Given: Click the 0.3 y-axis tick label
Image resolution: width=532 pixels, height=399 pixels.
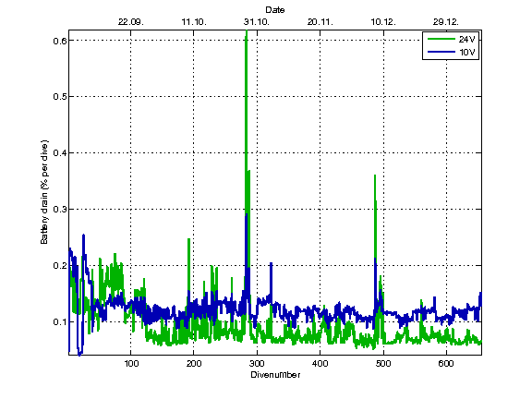Looking at the screenshot, I should coord(59,210).
